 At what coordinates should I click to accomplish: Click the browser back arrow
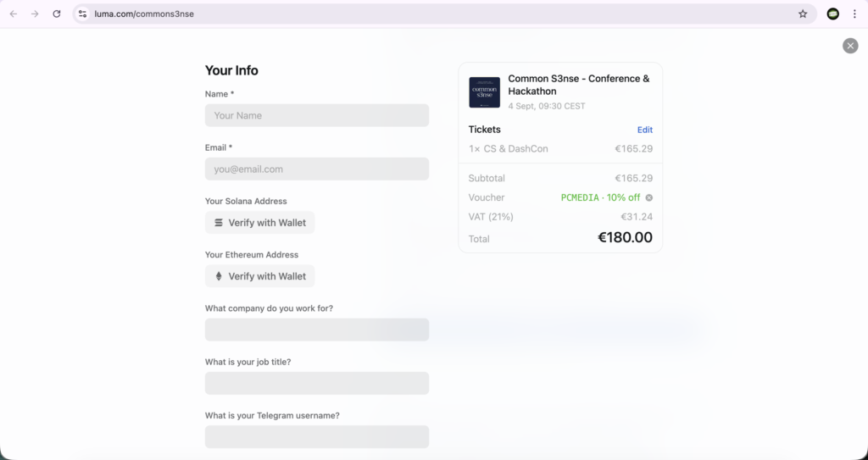14,14
